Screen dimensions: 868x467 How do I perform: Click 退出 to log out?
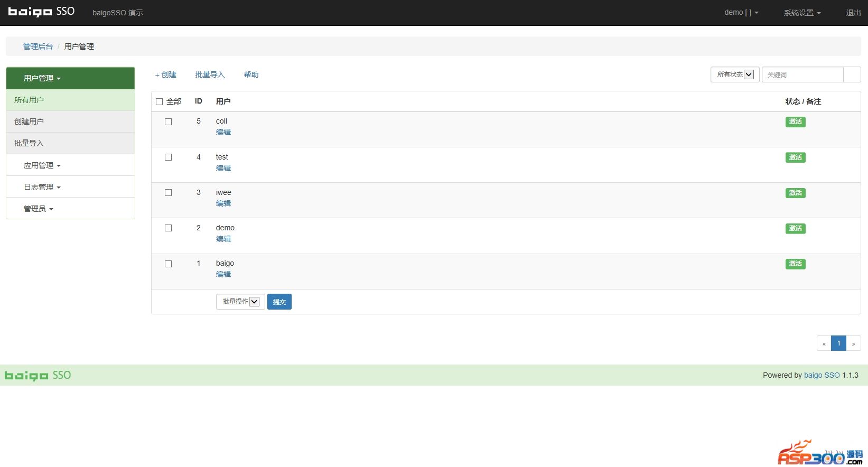(853, 13)
